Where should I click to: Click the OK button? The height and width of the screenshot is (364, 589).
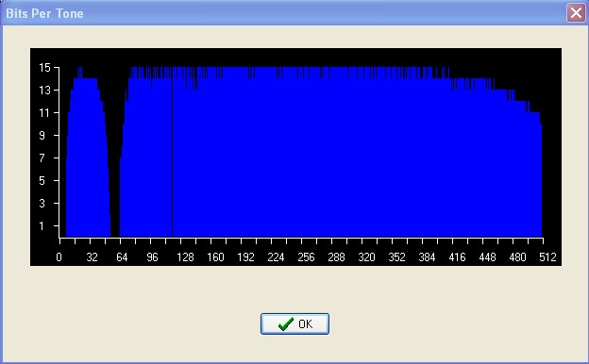(x=294, y=323)
